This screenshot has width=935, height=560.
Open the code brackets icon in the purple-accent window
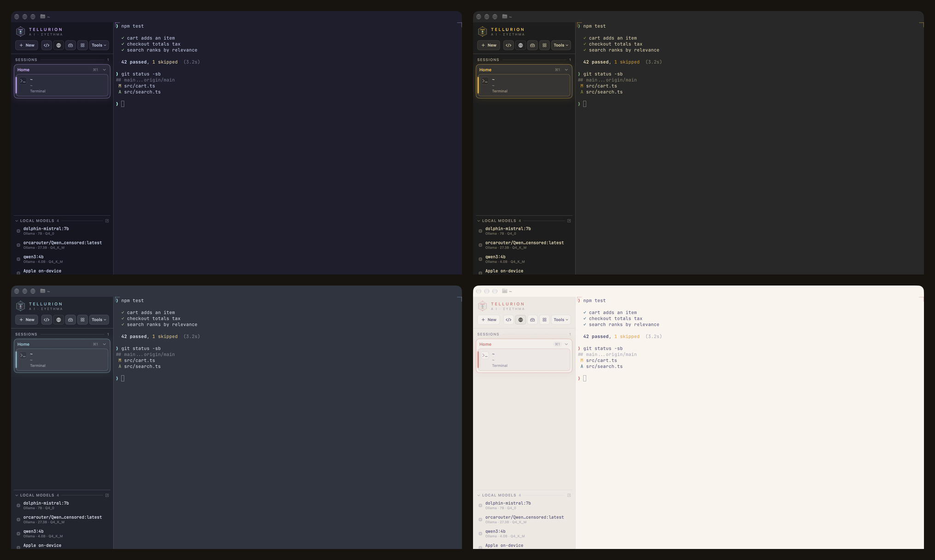coord(46,45)
